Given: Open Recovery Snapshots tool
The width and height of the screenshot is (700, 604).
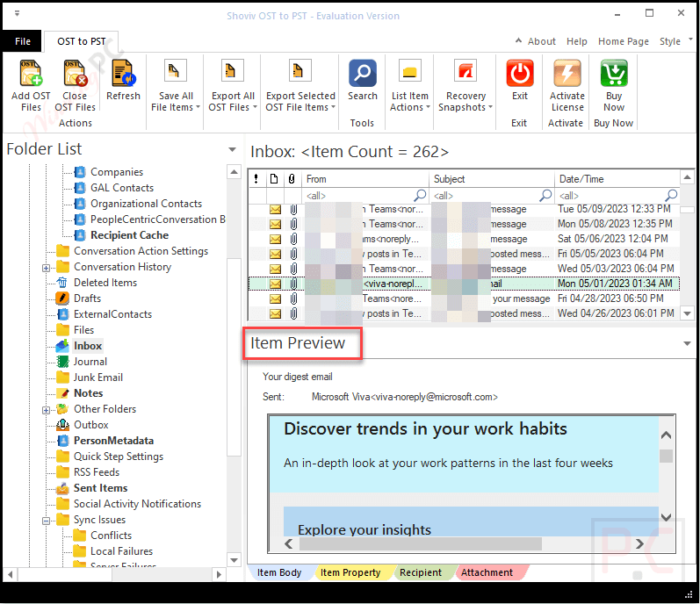Looking at the screenshot, I should point(465,86).
